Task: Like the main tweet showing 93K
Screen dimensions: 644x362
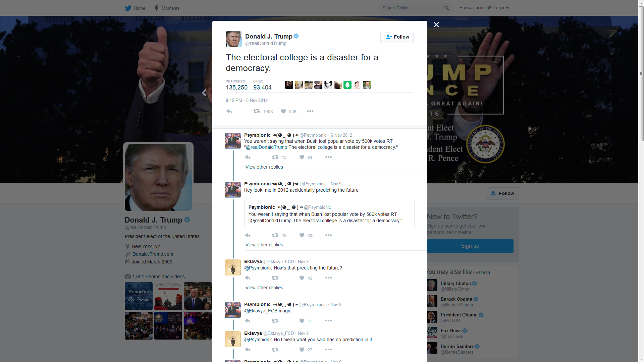Action: click(x=283, y=111)
